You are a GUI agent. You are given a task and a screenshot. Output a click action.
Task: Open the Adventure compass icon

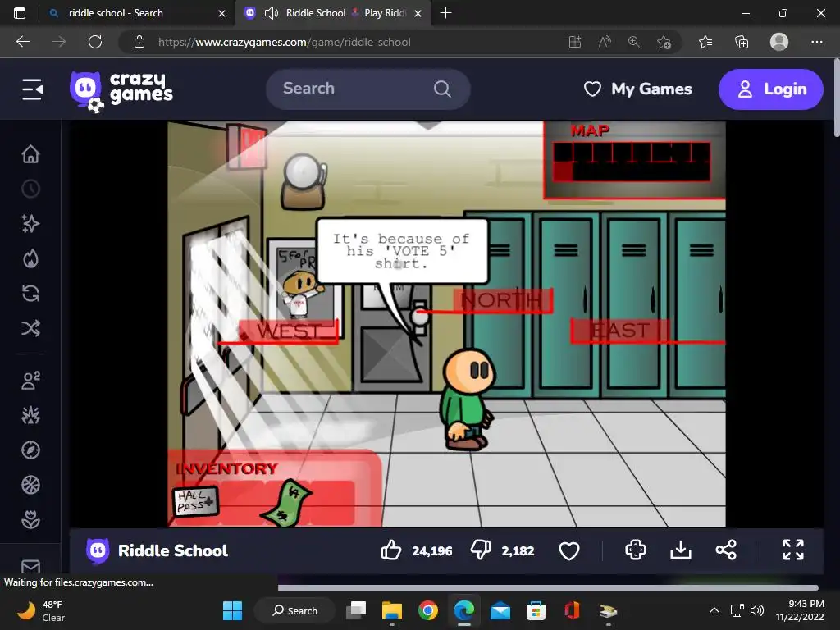click(30, 450)
